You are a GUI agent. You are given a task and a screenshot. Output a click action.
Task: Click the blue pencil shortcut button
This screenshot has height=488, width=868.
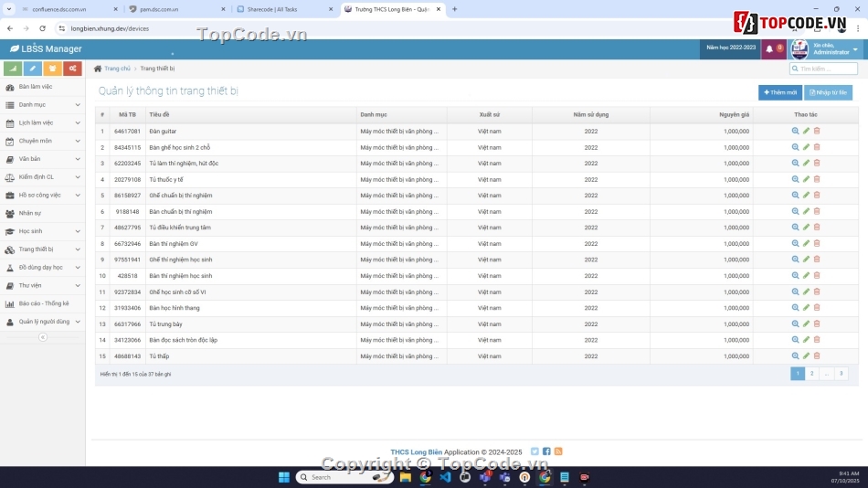[33, 69]
